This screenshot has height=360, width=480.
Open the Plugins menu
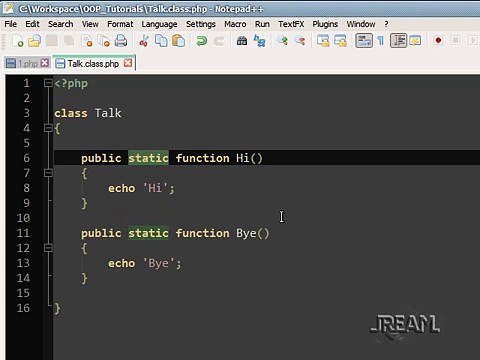pyautogui.click(x=325, y=24)
